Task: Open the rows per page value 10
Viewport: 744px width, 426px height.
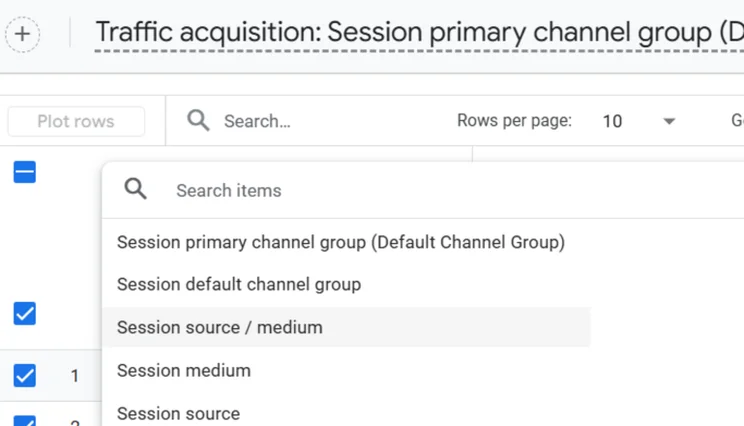Action: pos(612,121)
